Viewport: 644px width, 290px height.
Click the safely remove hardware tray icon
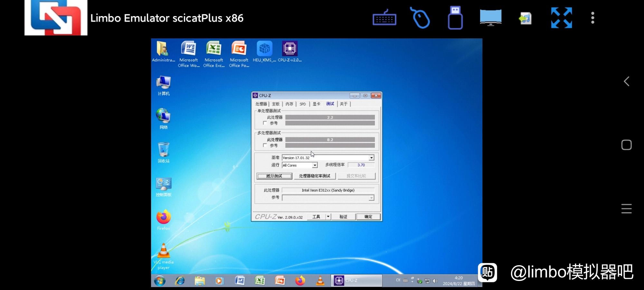[x=419, y=281]
